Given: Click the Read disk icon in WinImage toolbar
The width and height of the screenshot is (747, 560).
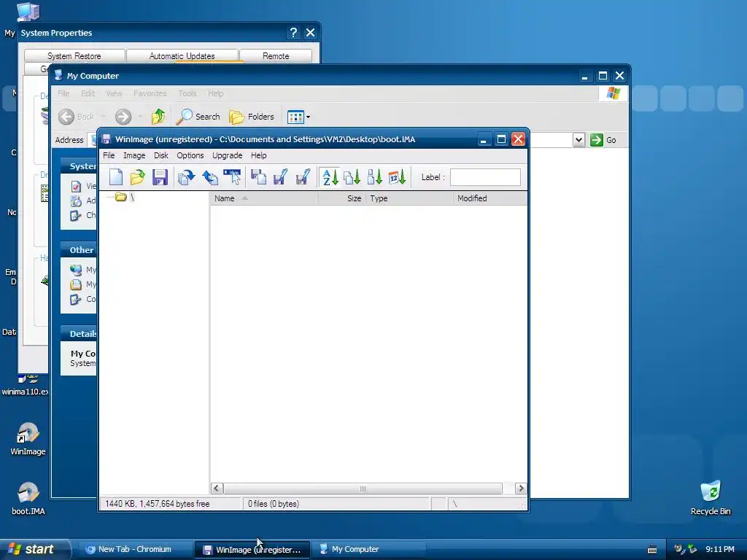Looking at the screenshot, I should click(x=258, y=177).
